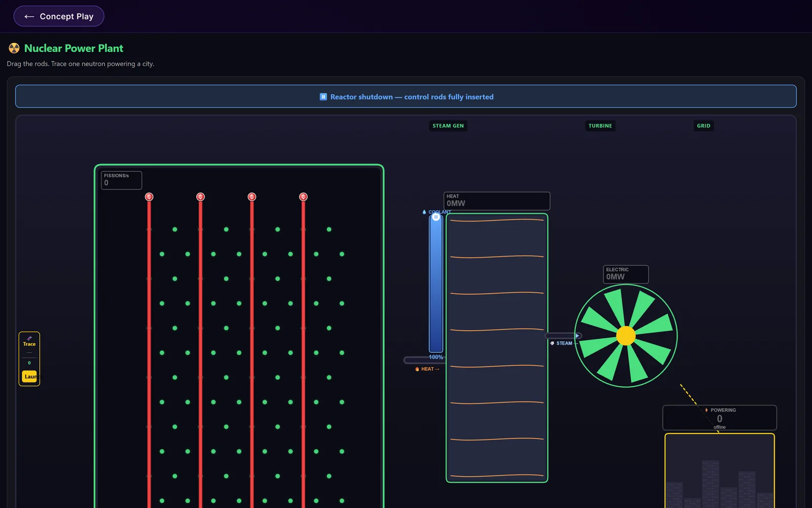This screenshot has height=508, width=812.
Task: Click the yellow Launch button in Trace panel
Action: tap(30, 376)
